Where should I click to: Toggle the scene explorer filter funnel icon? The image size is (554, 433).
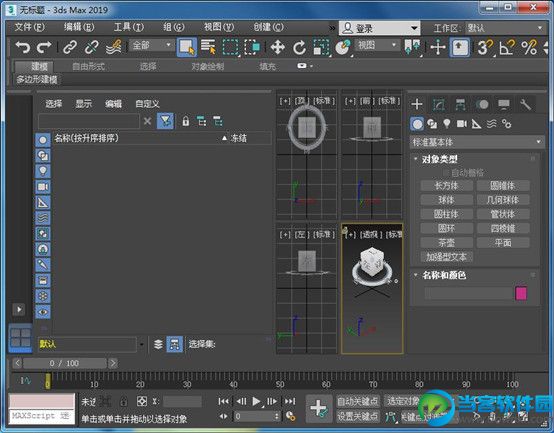pos(165,121)
